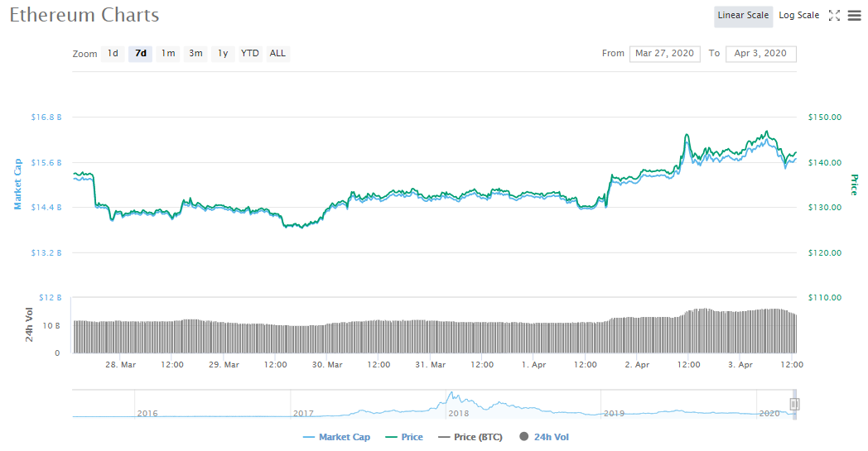Viewport: 868px width, 451px height.
Task: Select $130.00 price axis label
Action: [825, 208]
